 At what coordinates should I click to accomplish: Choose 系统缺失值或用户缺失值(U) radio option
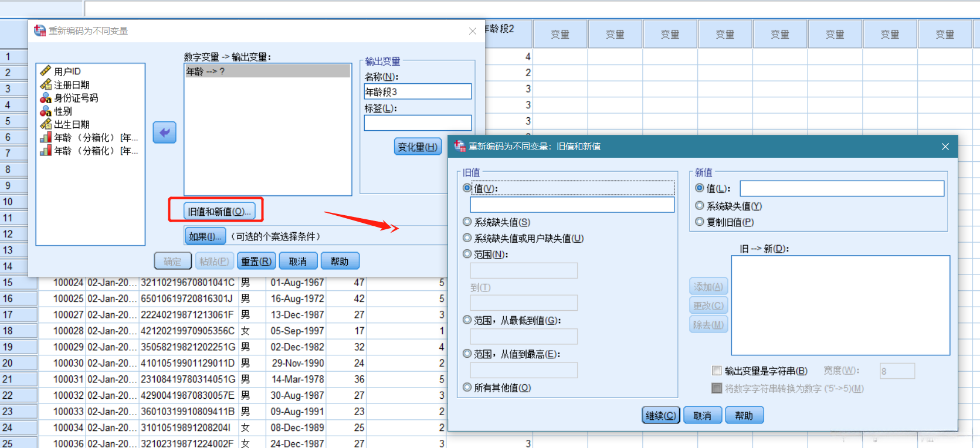click(467, 238)
